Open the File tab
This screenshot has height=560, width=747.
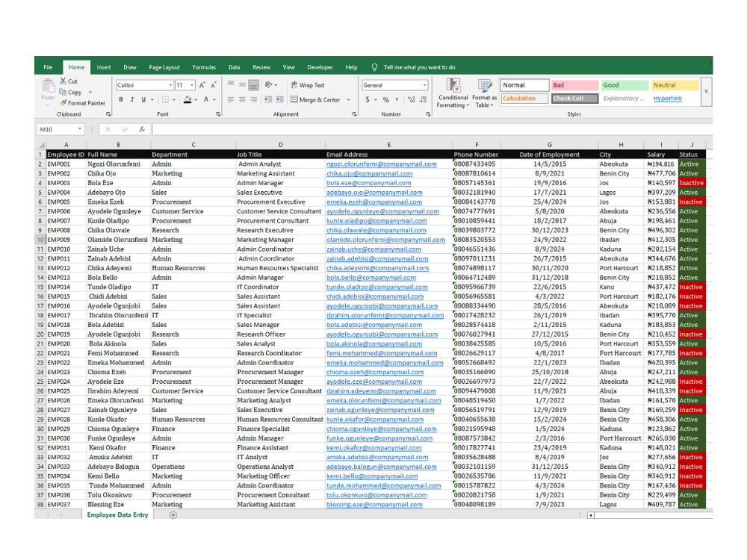click(48, 67)
